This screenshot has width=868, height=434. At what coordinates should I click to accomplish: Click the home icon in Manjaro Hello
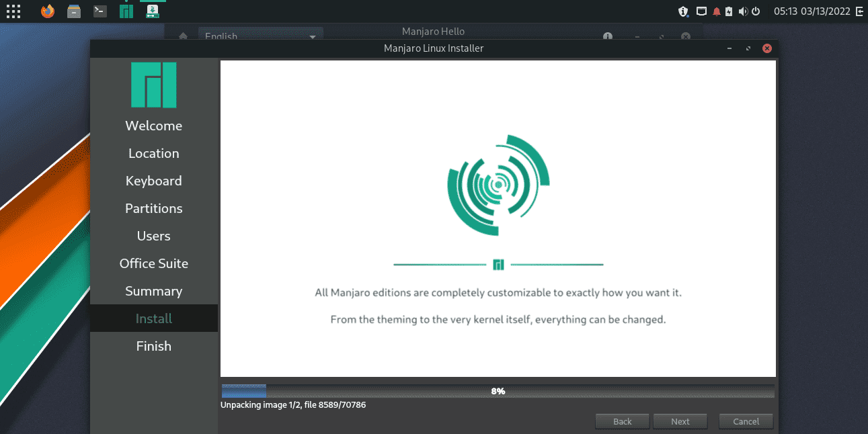(183, 36)
